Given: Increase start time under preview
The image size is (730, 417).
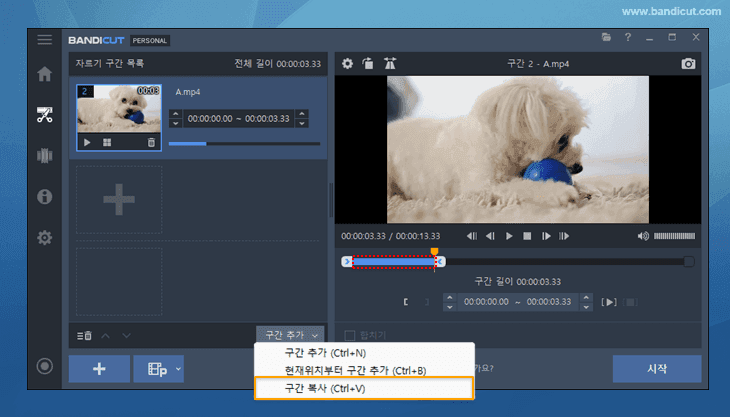Looking at the screenshot, I should pyautogui.click(x=449, y=297).
